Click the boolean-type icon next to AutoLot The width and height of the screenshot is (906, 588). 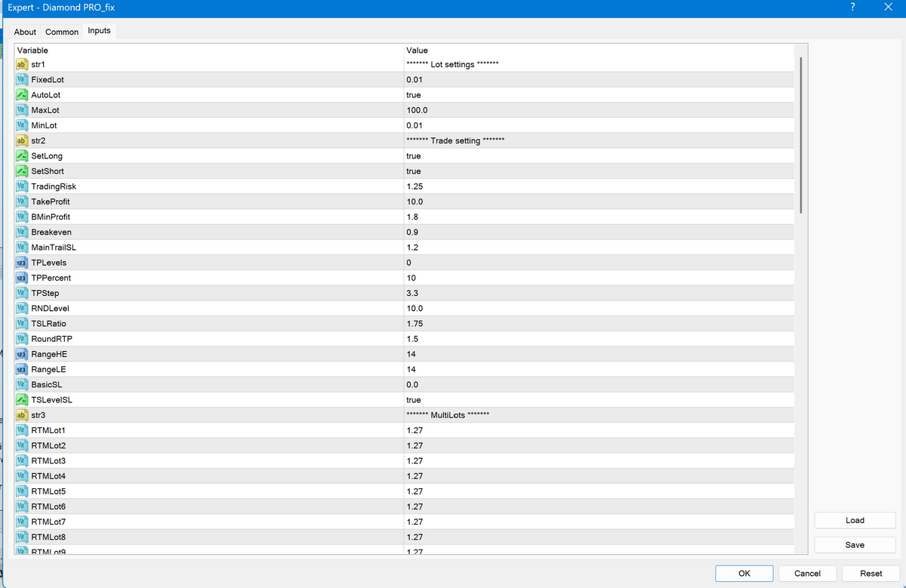pos(22,95)
